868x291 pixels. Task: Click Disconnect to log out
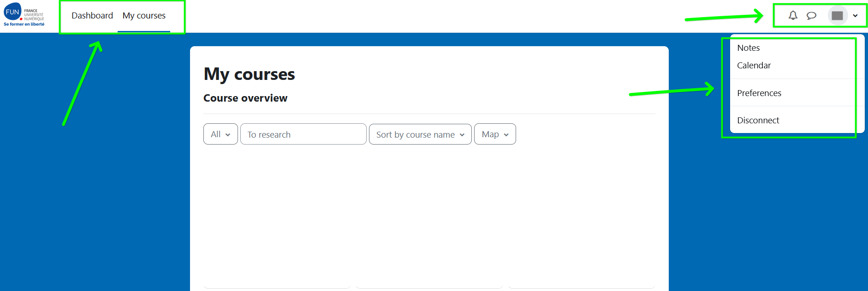click(758, 121)
